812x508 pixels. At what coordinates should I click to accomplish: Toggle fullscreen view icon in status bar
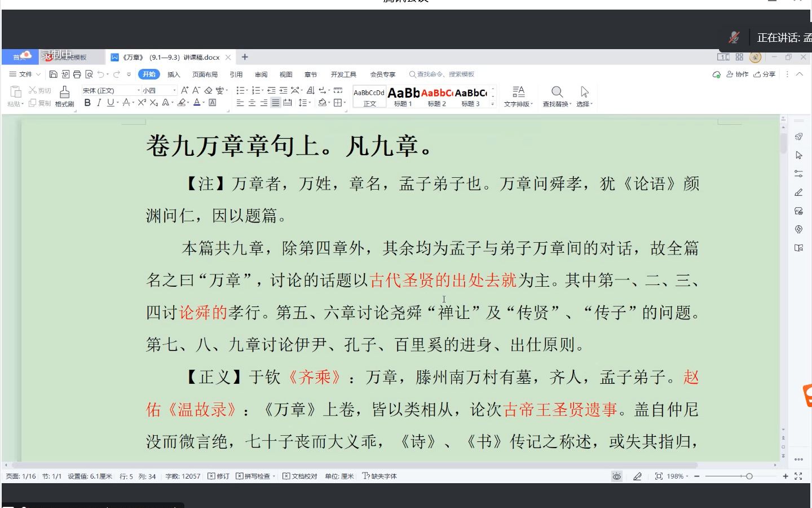798,476
